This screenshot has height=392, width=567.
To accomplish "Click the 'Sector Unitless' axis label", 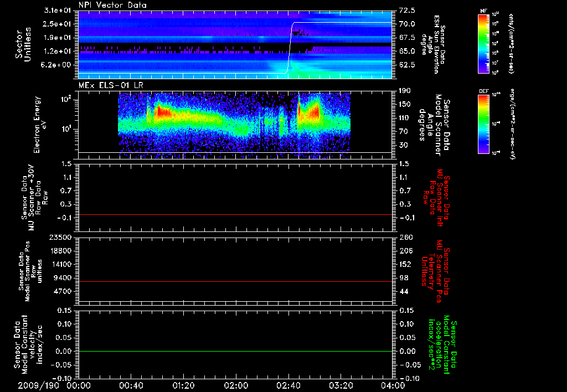I will 23,44.
